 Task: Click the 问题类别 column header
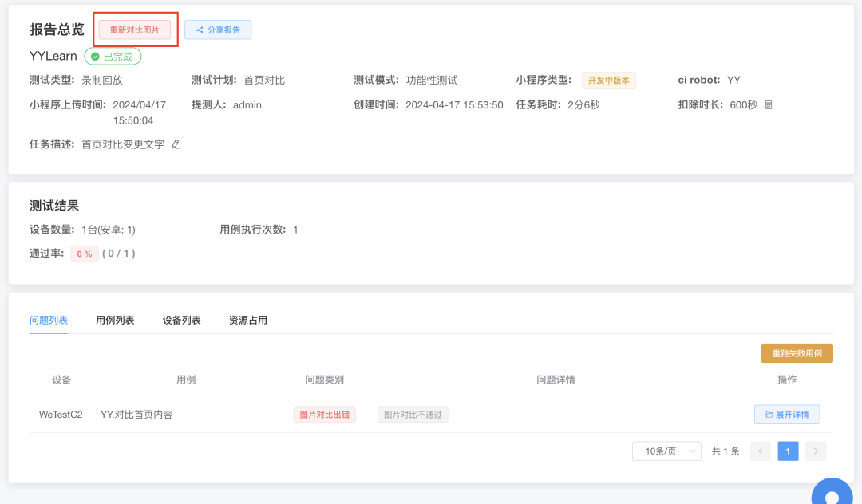click(x=325, y=380)
